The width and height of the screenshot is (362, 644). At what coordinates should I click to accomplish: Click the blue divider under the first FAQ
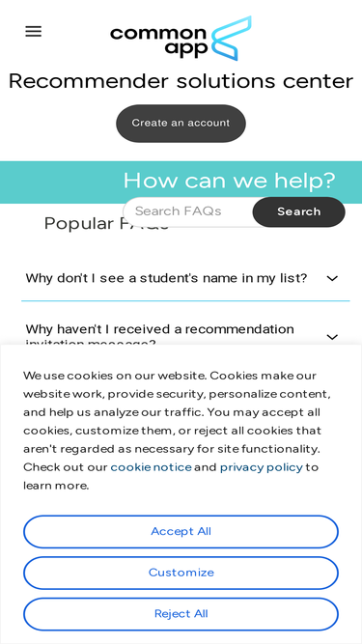click(x=185, y=300)
